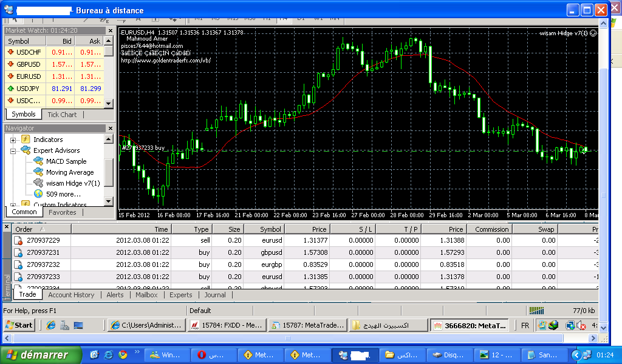Expand the Indicators tree node
Image resolution: width=622 pixels, height=364 pixels.
coord(13,140)
